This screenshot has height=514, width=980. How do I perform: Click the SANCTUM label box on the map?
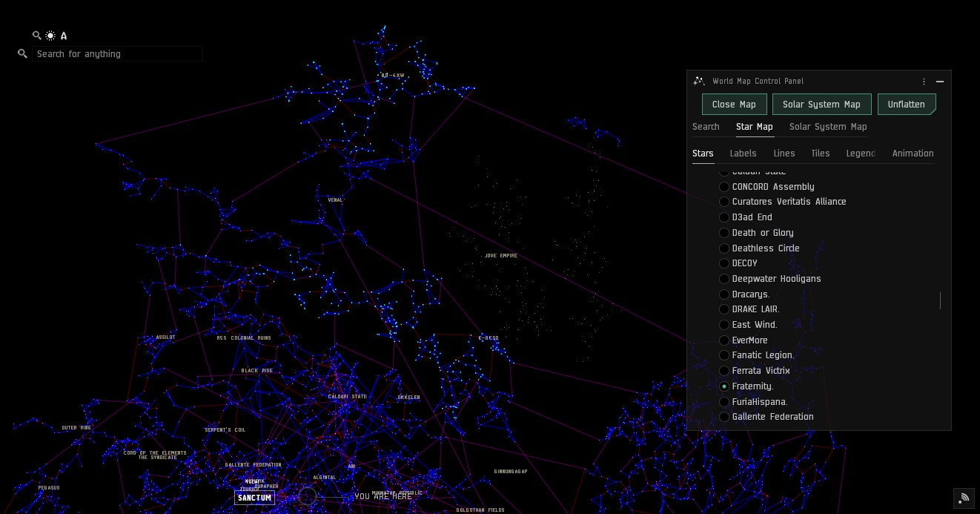click(x=254, y=498)
